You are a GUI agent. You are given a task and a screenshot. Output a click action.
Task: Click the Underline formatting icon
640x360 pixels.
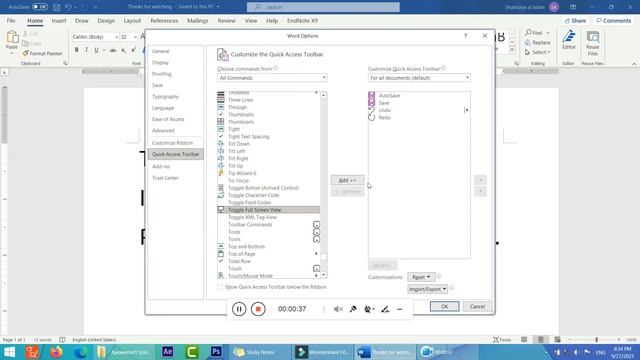[96, 50]
